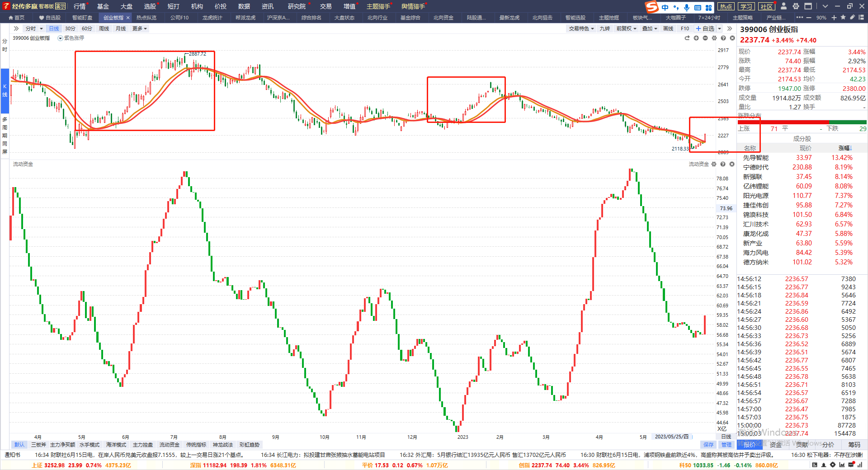Switch chart to 日线 period
Viewport: 868px width, 470px height.
(x=54, y=28)
